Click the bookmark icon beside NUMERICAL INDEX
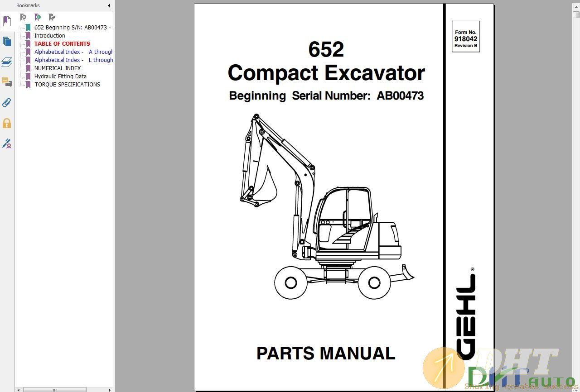 coord(28,68)
